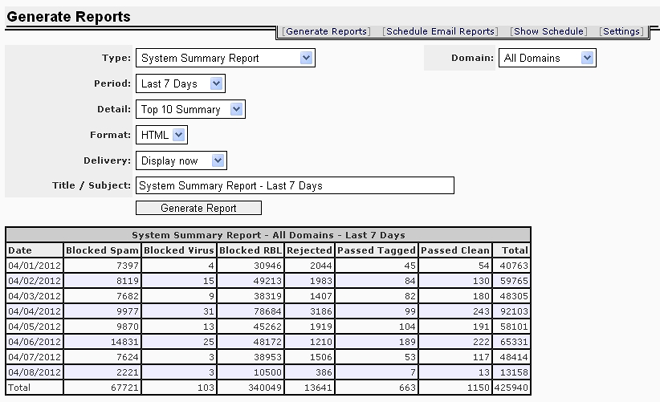Select the 04/07/2012 date cell

[35, 357]
